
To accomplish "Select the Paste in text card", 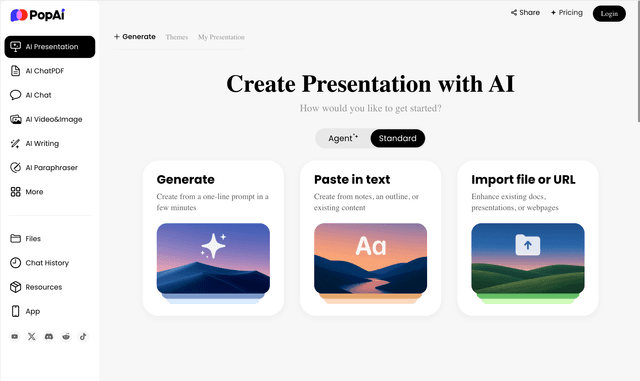I will pos(371,238).
